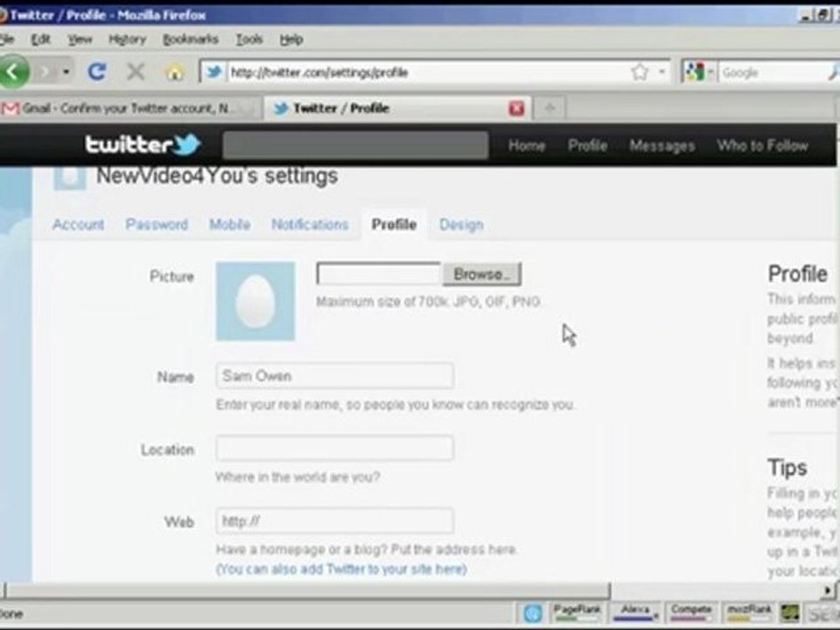Open the Bookmarks menu
The width and height of the screenshot is (840, 630).
pyautogui.click(x=190, y=39)
